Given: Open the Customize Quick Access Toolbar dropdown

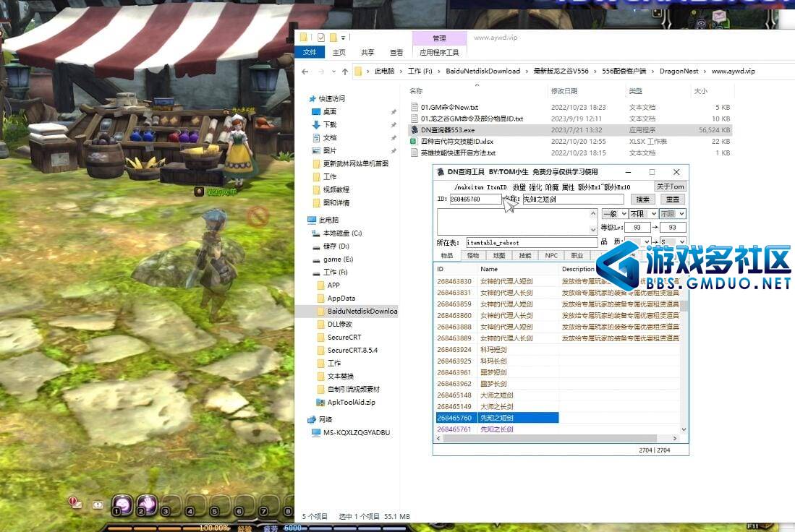Looking at the screenshot, I should (x=344, y=38).
